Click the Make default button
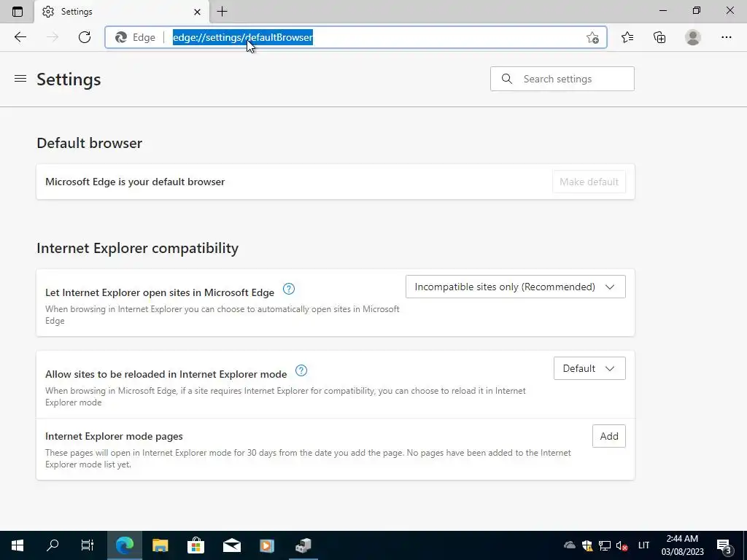The height and width of the screenshot is (560, 747). point(589,182)
